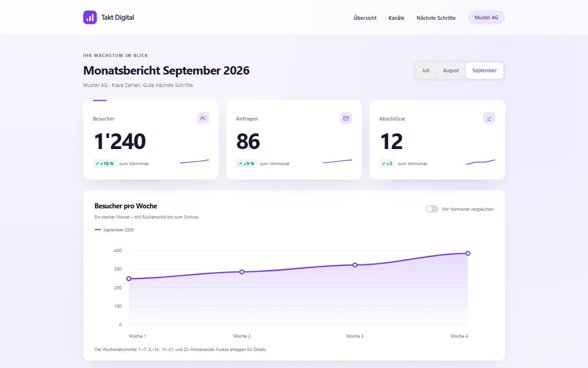
Task: Go to Nächste Schritte in navigation
Action: [x=436, y=18]
